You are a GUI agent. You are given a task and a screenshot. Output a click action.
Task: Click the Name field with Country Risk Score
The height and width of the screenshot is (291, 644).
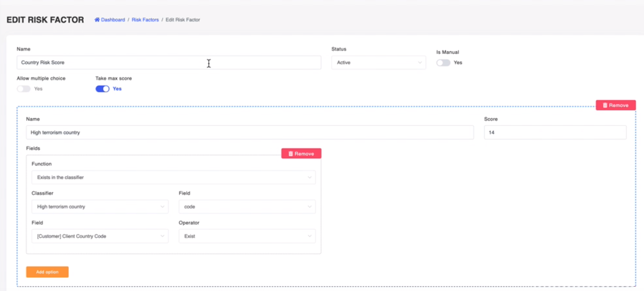(168, 63)
